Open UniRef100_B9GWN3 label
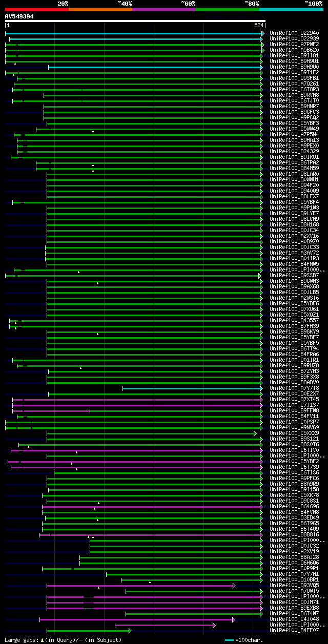Image resolution: width=328 pixels, height=644 pixels. tap(294, 281)
